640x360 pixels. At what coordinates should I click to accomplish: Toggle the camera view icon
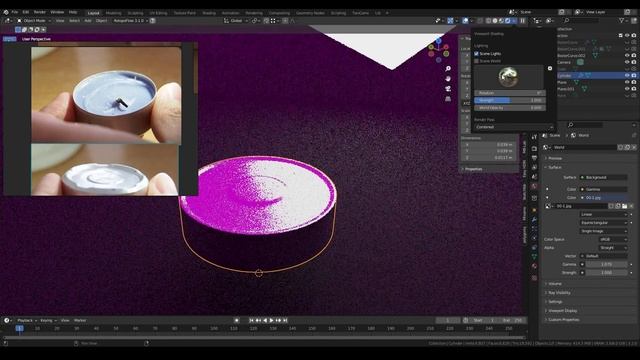point(448,89)
